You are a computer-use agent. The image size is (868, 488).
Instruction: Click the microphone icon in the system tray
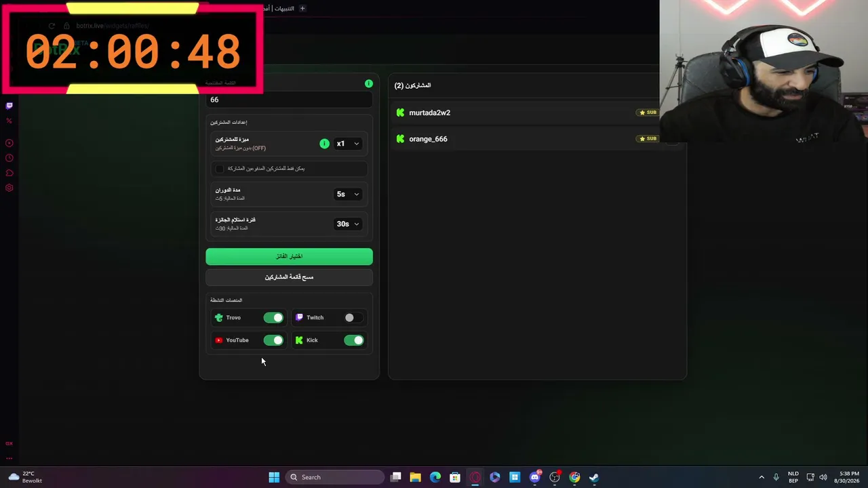[x=776, y=477]
